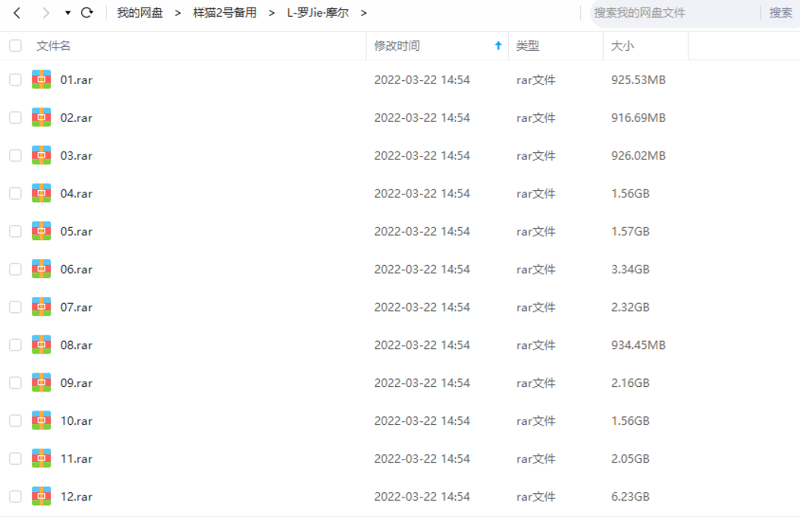Click the 12.rar archive icon
This screenshot has height=518, width=800.
coord(41,496)
